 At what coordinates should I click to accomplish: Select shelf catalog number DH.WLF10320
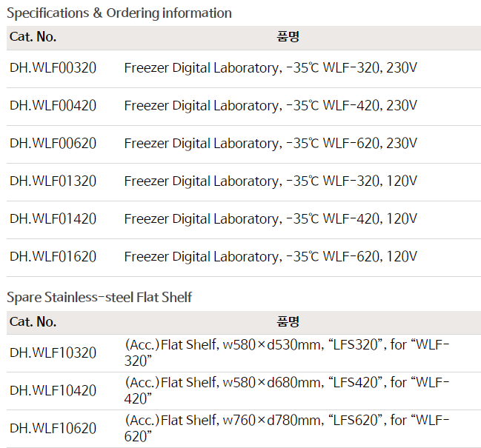(53, 352)
